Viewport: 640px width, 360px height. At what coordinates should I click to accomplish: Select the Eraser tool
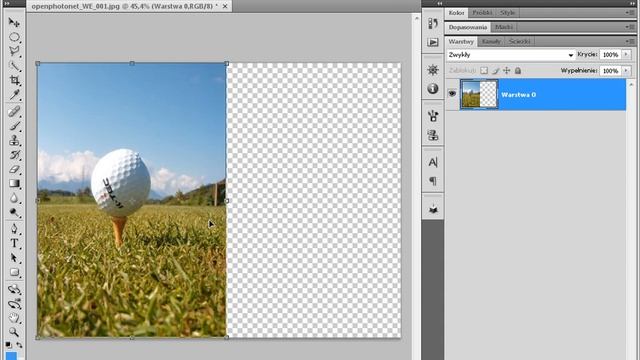click(x=14, y=169)
